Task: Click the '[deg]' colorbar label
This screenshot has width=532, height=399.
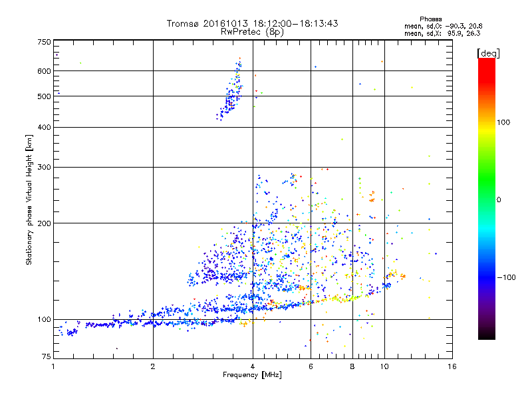Action: (x=488, y=53)
